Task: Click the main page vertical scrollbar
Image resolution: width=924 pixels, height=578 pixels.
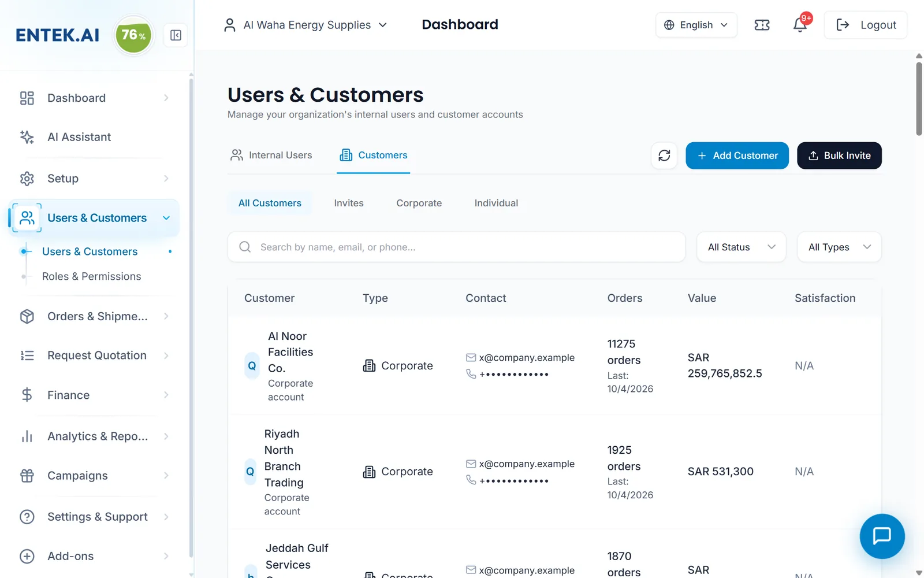Action: (x=919, y=98)
